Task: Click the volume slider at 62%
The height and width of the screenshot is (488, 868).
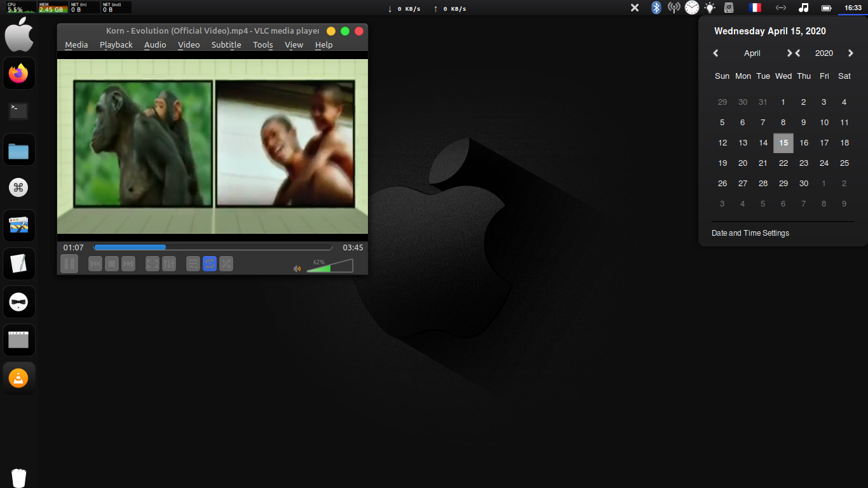Action: point(330,266)
